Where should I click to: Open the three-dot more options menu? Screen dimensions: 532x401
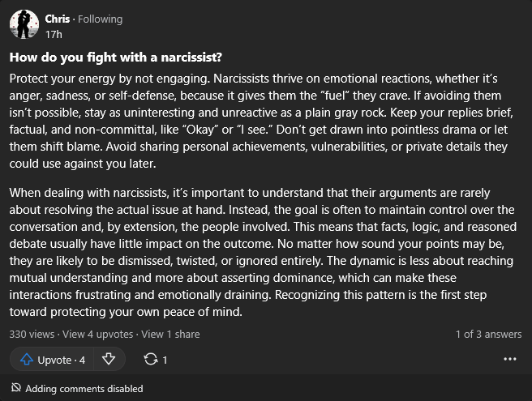(x=510, y=359)
